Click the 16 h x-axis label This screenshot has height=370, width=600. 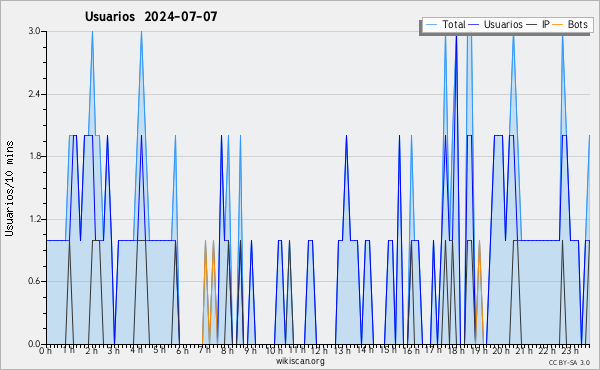[x=411, y=351]
